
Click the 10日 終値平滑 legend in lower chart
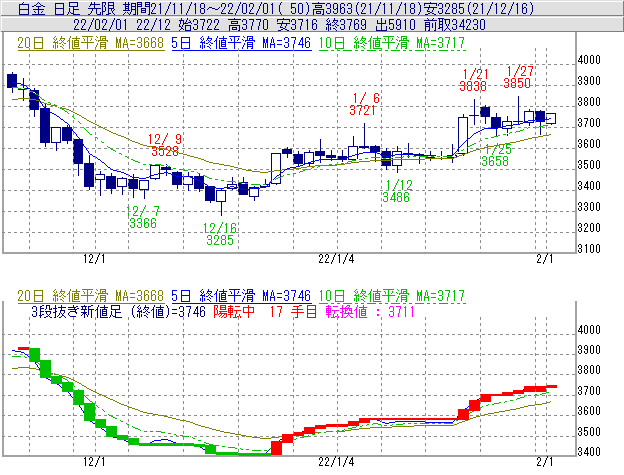(392, 296)
